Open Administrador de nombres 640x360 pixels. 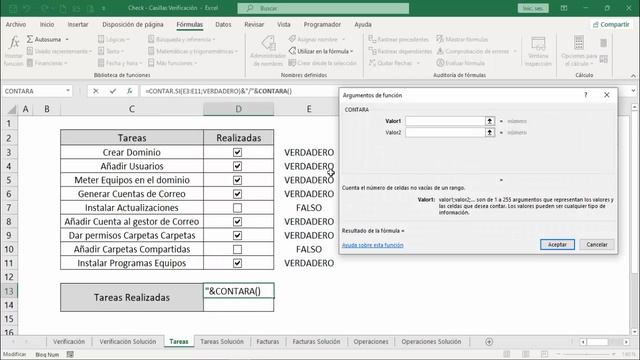point(267,51)
